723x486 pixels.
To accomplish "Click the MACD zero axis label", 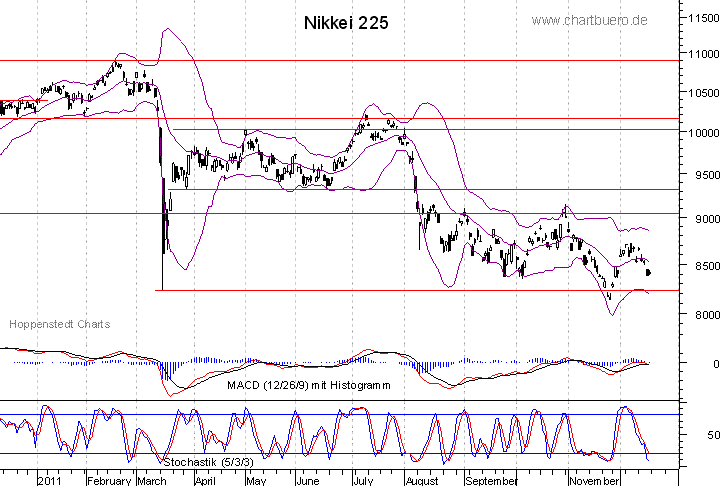I will pos(716,364).
